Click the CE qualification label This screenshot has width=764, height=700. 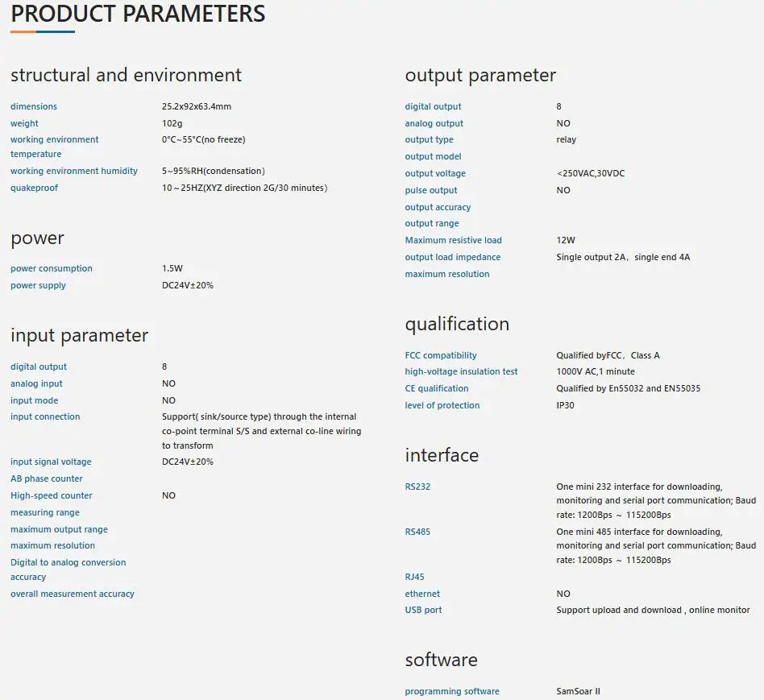pos(437,388)
